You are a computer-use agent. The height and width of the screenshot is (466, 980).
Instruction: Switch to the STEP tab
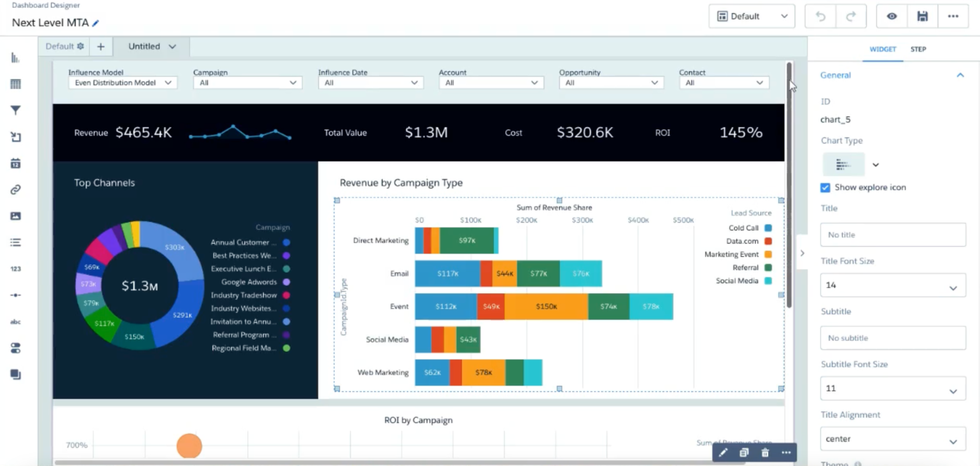(918, 49)
